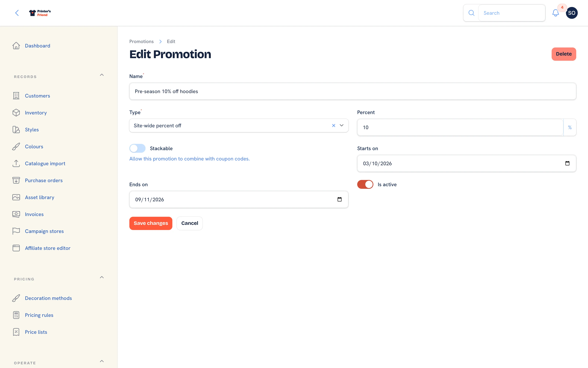Click the Styles swatch icon

tap(16, 130)
